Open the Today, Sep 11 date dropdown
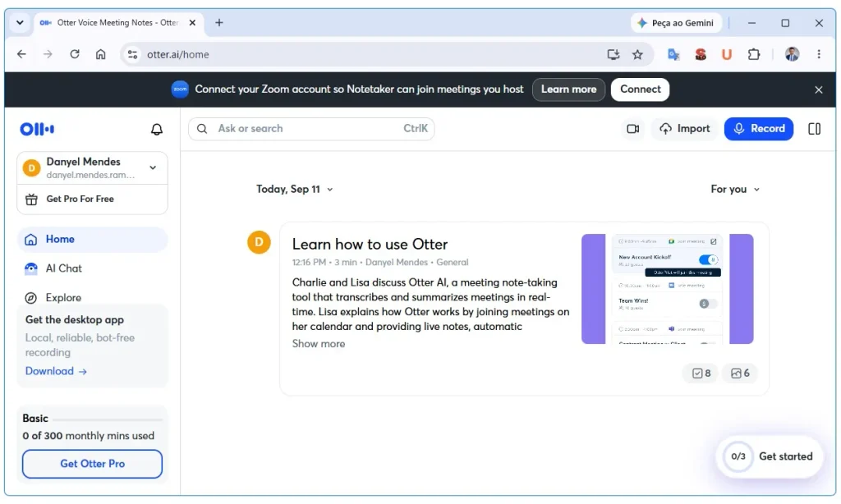 click(x=295, y=190)
